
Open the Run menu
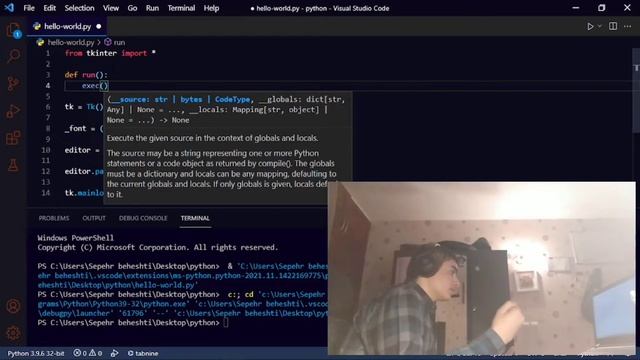[x=152, y=8]
